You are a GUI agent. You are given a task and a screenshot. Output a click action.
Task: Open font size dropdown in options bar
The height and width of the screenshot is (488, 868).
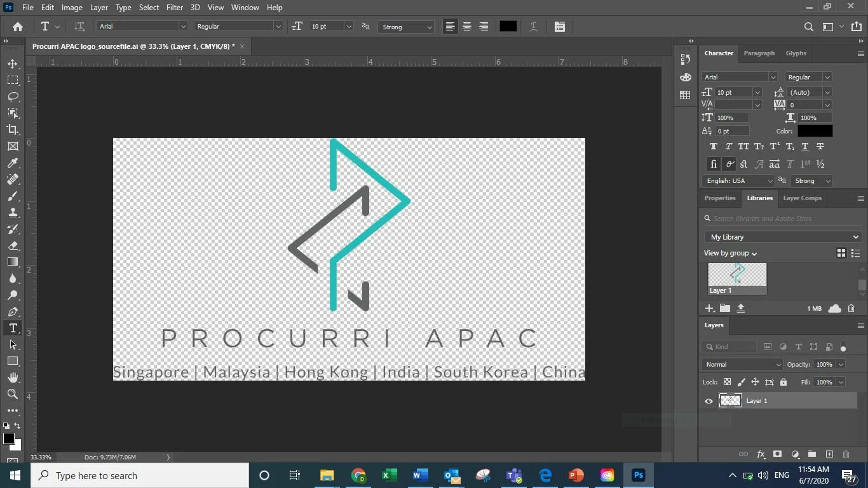(x=348, y=27)
